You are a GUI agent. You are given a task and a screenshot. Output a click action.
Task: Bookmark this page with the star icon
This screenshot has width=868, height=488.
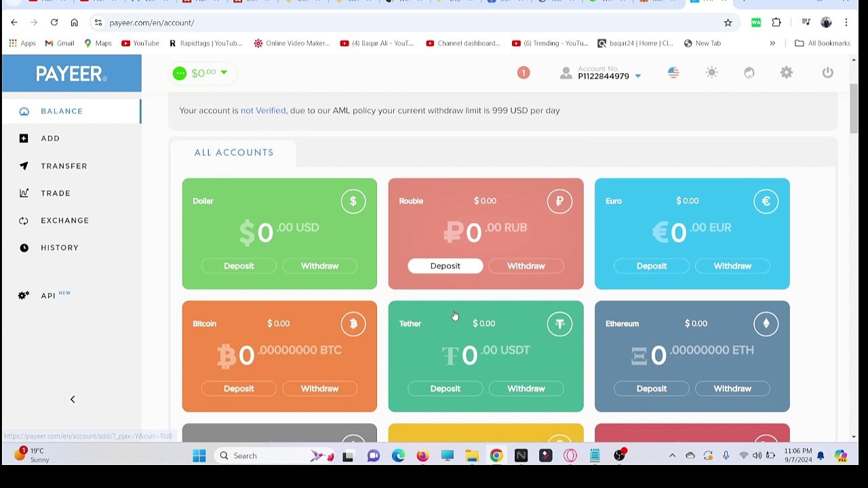tap(728, 22)
